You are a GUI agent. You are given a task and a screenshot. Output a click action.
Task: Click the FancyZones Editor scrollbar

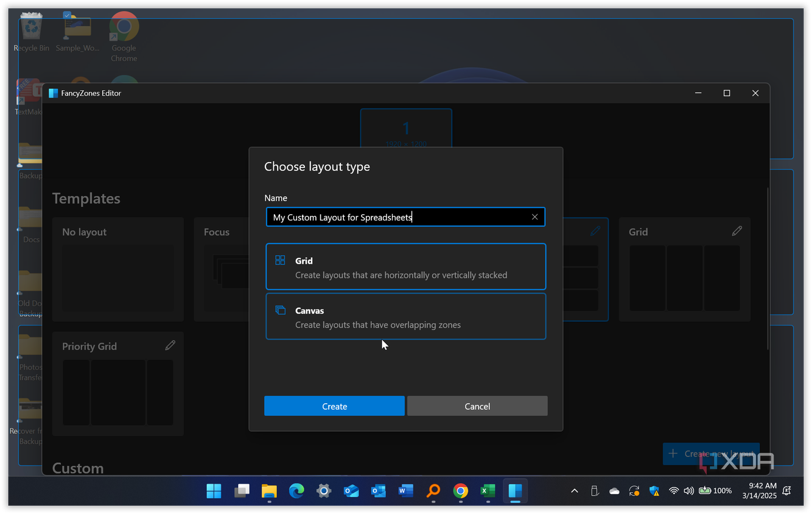click(x=768, y=268)
